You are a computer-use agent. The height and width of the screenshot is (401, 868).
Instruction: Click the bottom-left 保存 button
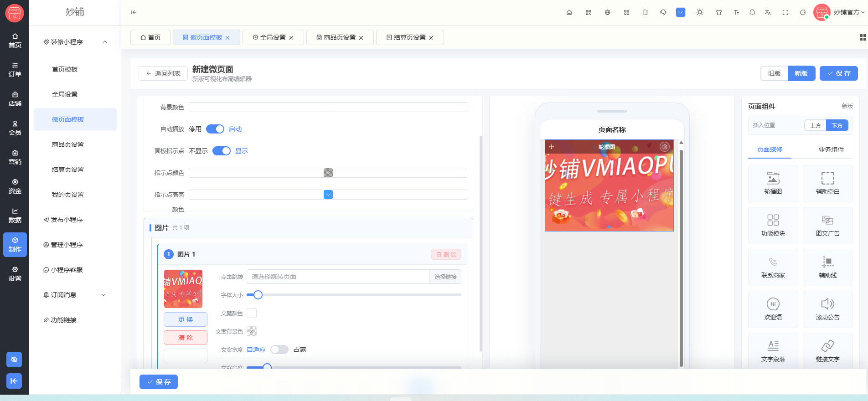click(x=159, y=382)
